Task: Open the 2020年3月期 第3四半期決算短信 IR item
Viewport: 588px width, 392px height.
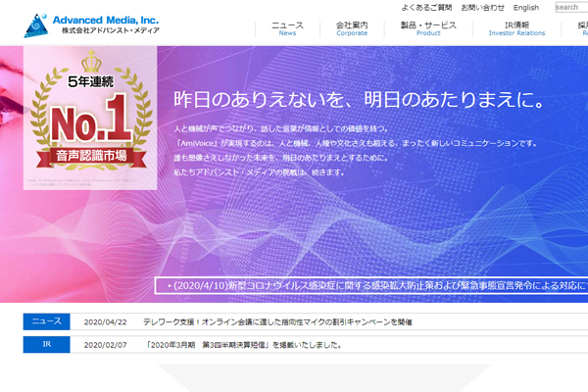Action: (244, 345)
